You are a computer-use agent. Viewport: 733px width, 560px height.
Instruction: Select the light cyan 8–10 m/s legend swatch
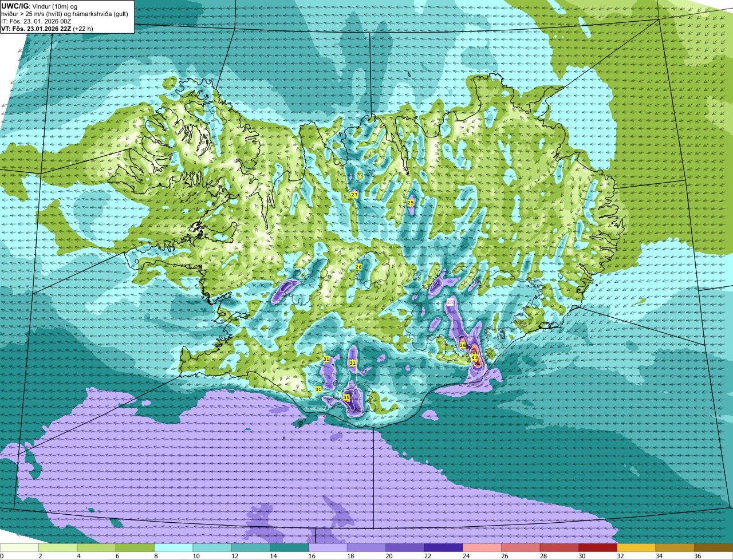pos(174,547)
